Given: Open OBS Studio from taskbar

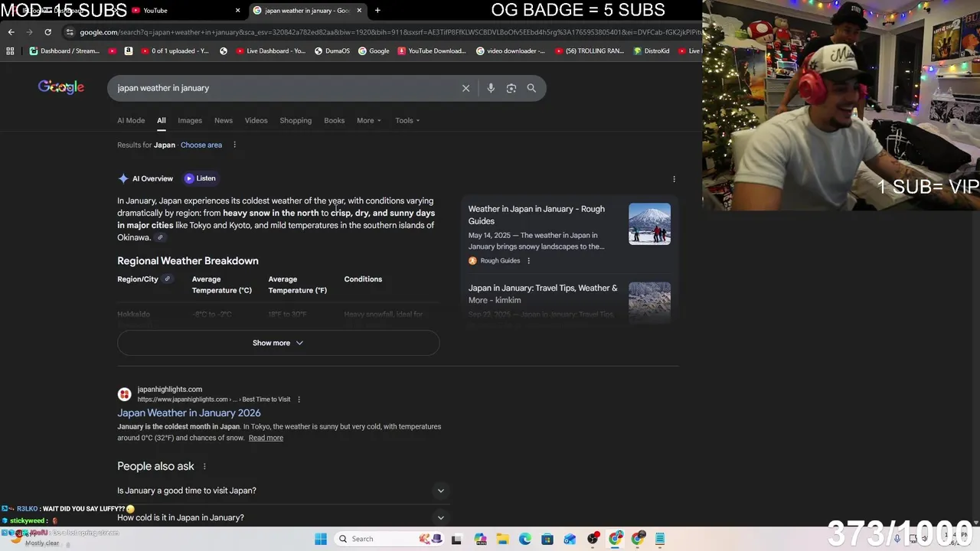Looking at the screenshot, I should (593, 539).
